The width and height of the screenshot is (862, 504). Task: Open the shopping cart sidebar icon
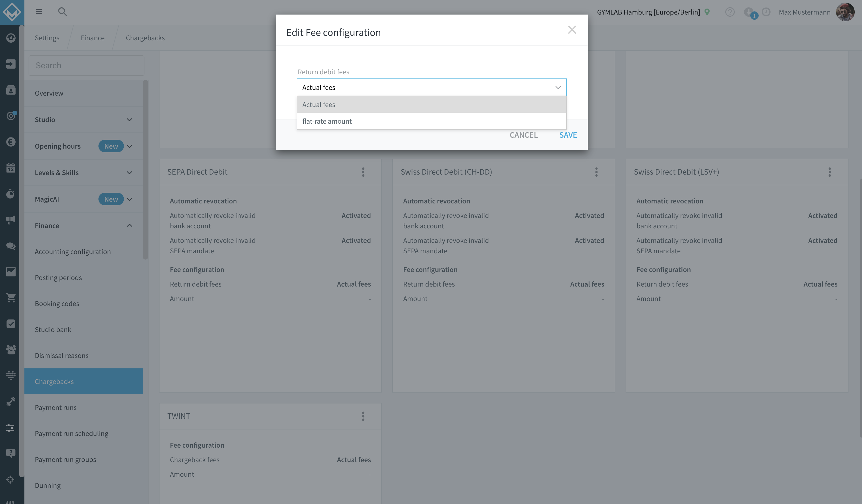coord(11,298)
